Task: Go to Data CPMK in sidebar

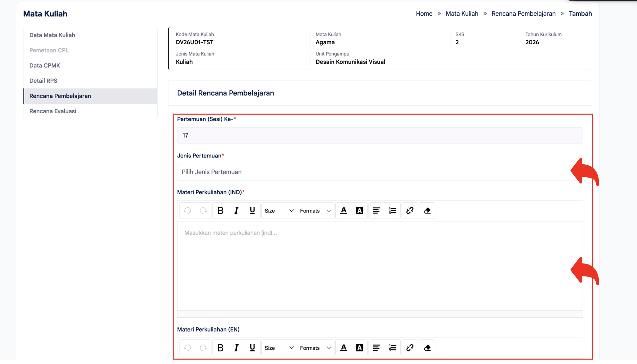Action: 90,66
